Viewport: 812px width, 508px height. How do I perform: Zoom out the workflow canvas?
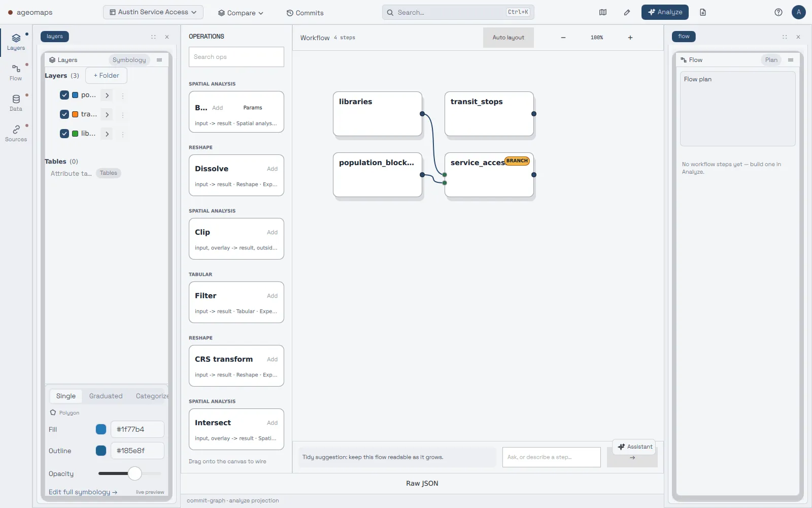[x=563, y=38]
